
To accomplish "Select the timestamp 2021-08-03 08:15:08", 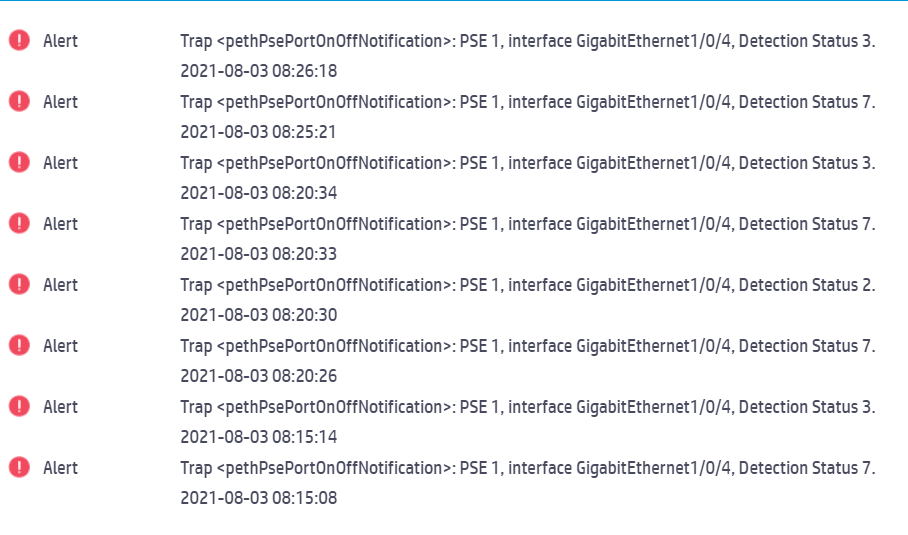I will (258, 498).
